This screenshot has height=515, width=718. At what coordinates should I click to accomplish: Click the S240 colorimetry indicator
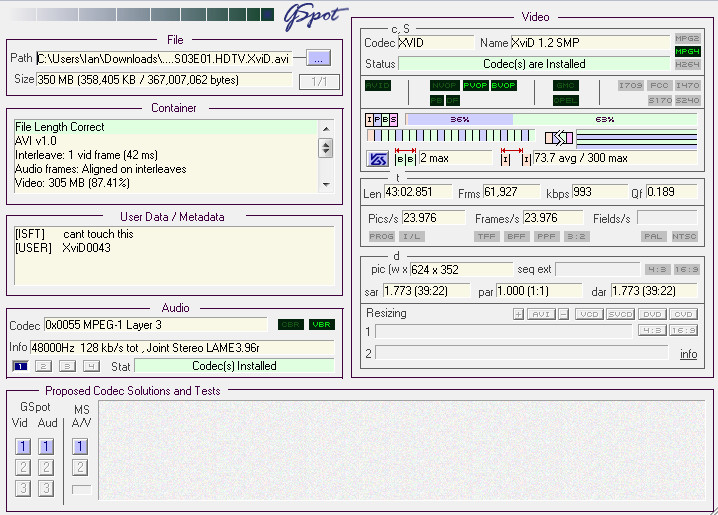[x=687, y=100]
